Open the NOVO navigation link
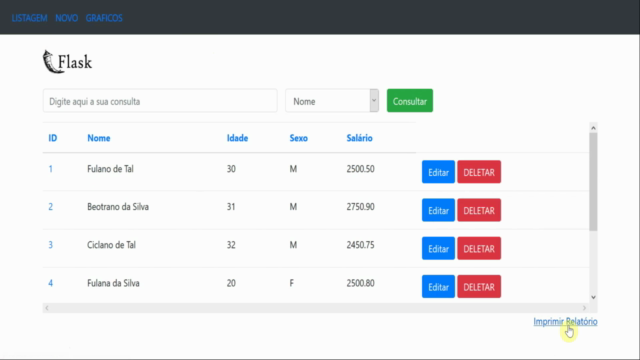 pyautogui.click(x=67, y=18)
